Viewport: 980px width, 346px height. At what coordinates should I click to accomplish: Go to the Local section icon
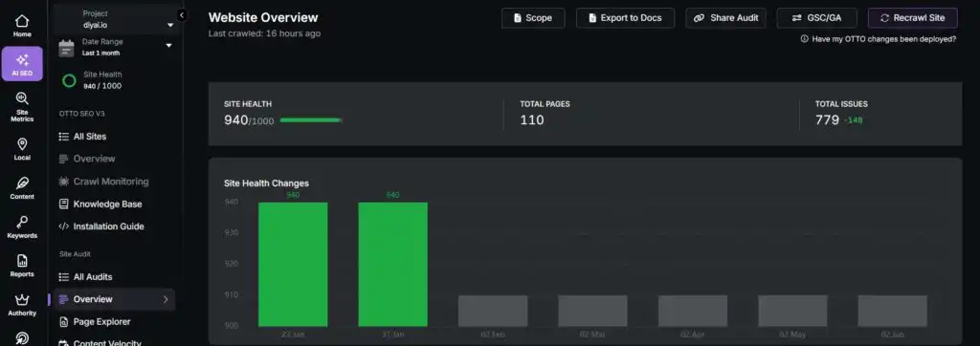(22, 149)
